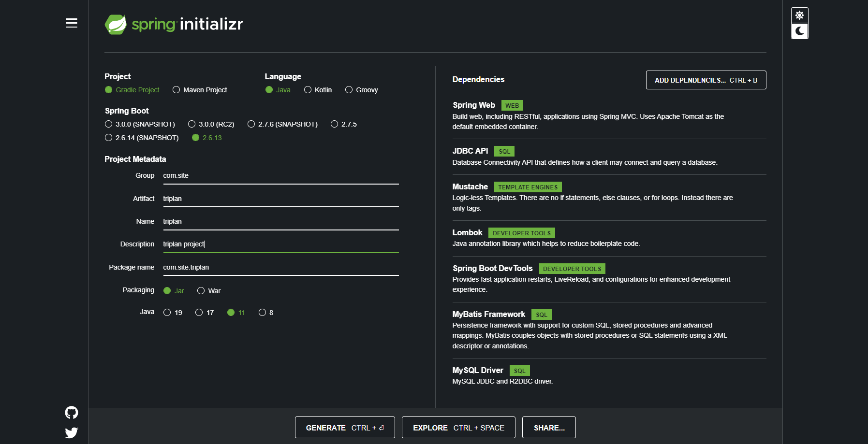Select Java version 19
Image resolution: width=868 pixels, height=444 pixels.
pos(173,313)
